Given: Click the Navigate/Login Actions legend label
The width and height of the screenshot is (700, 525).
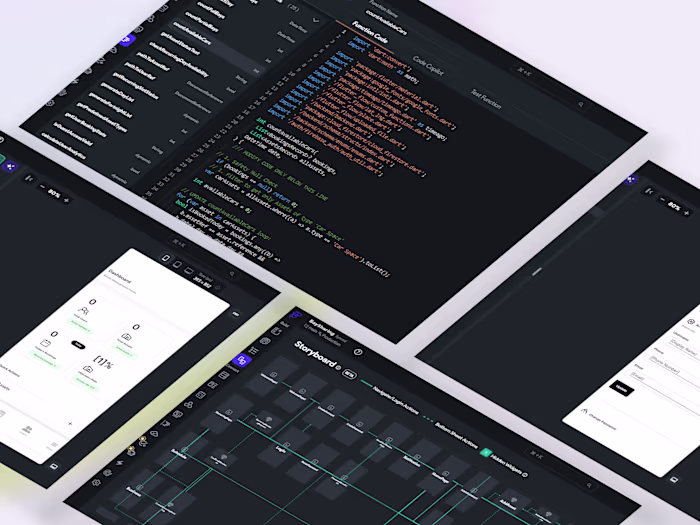Looking at the screenshot, I should click(396, 400).
